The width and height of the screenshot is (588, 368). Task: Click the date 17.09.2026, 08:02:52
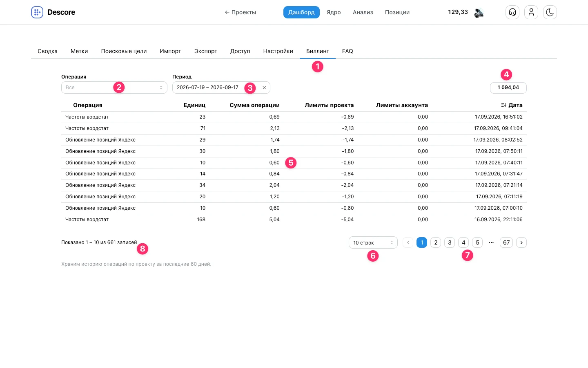coord(498,140)
